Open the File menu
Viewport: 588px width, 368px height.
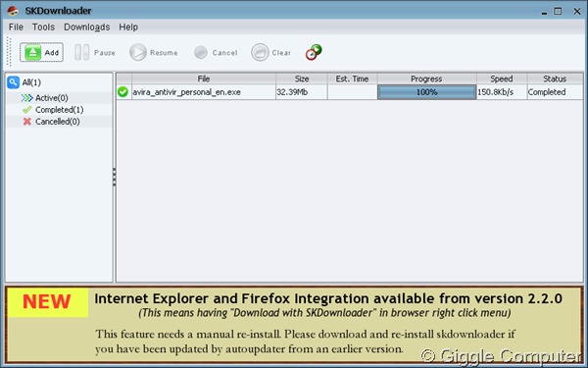point(16,27)
